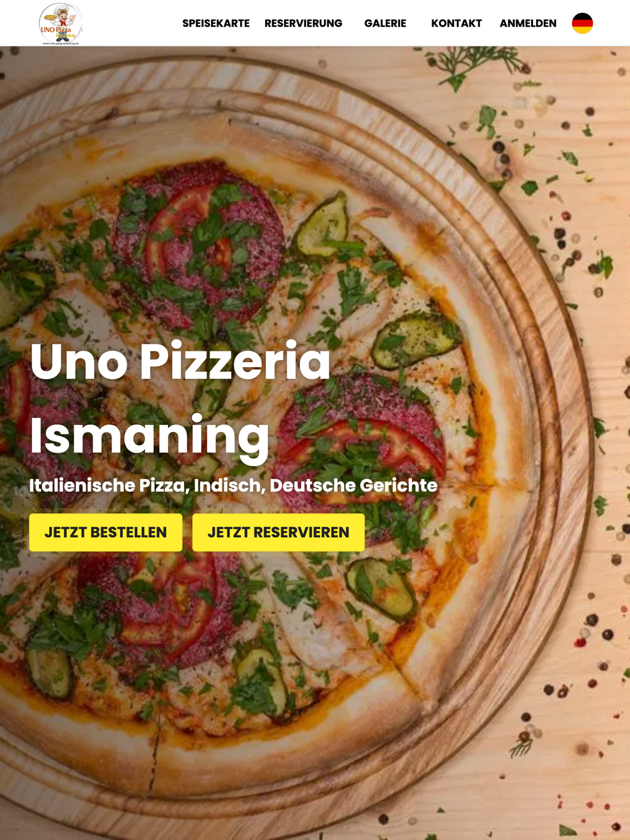Click the UNO Pizza chef logo
630x840 pixels.
(60, 23)
